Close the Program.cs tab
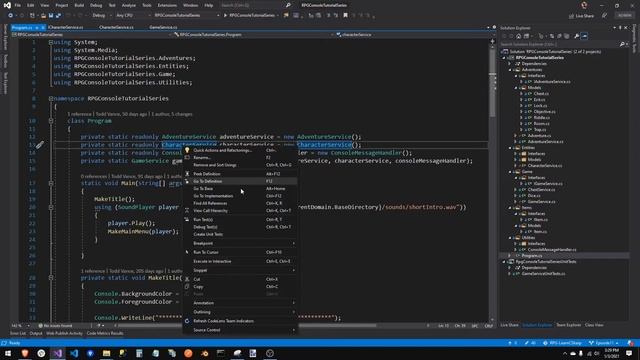Image resolution: width=640 pixels, height=360 pixels. [43, 27]
